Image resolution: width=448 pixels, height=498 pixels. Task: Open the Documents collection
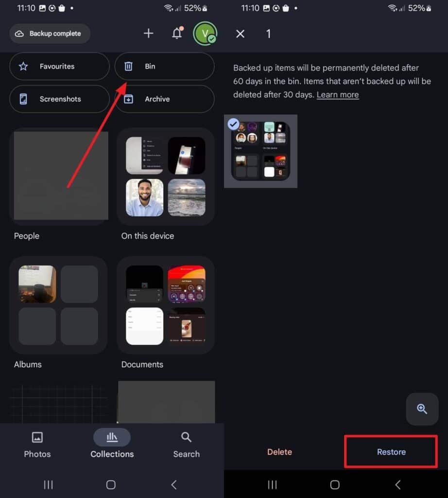coord(166,305)
